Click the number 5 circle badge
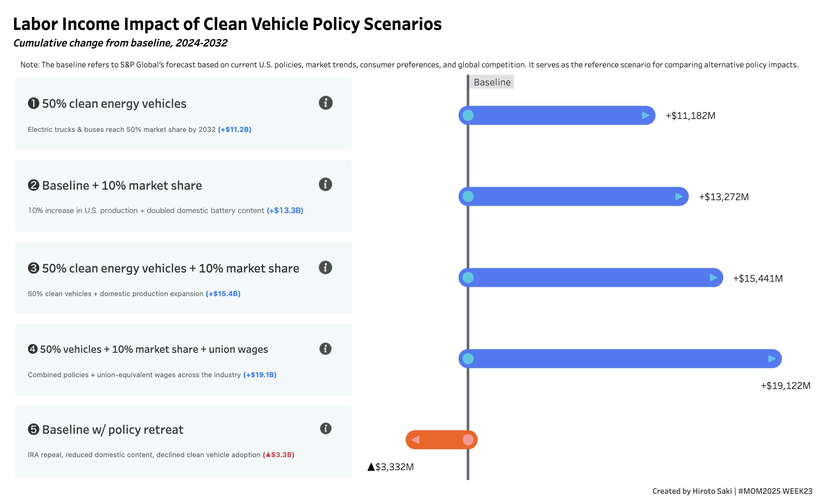Image resolution: width=822 pixels, height=504 pixels. [33, 429]
